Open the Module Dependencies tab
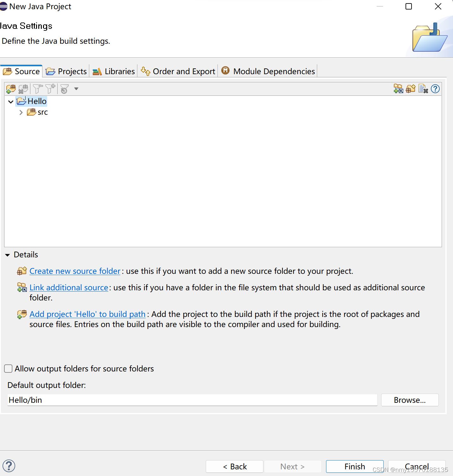Viewport: 453px width, 476px height. (x=268, y=71)
